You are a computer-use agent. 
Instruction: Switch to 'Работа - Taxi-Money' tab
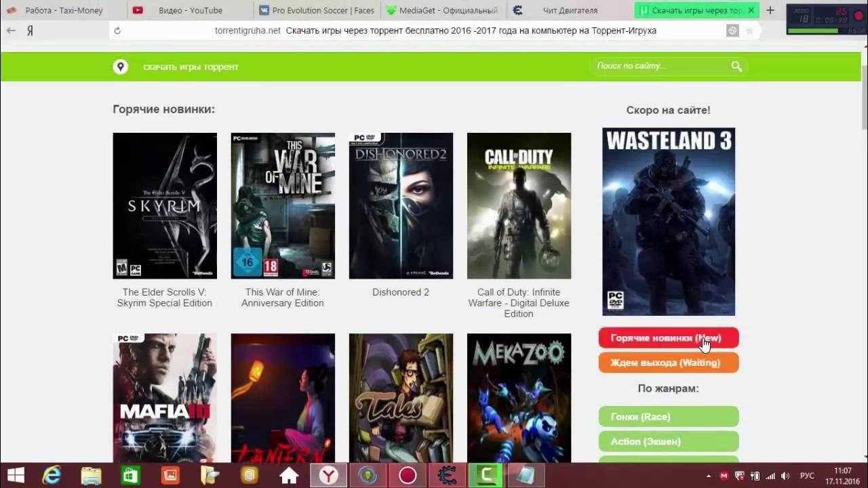click(63, 10)
